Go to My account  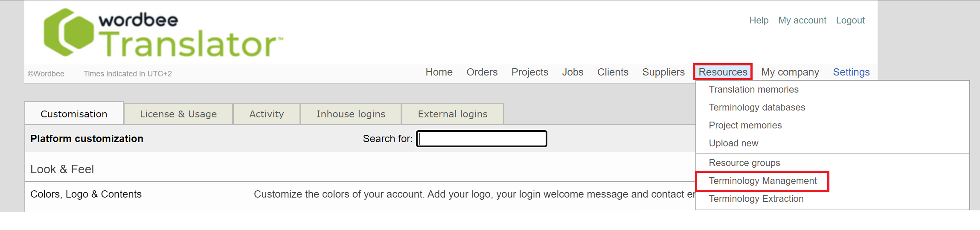802,20
